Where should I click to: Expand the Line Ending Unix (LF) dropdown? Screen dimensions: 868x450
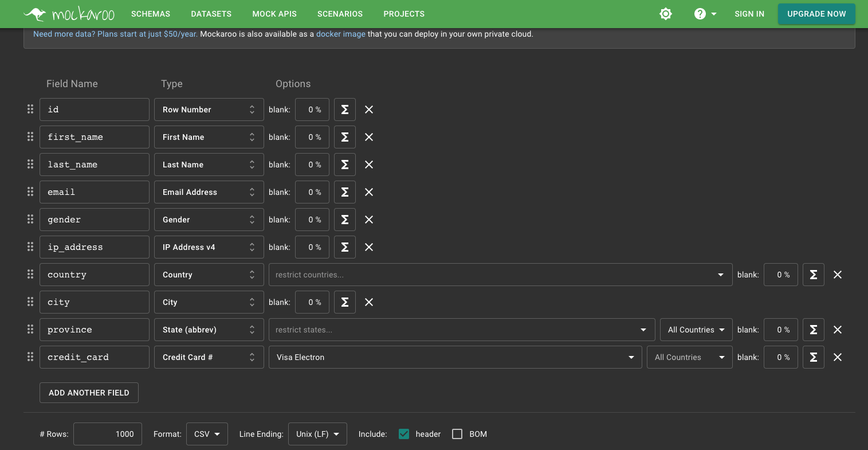pos(317,434)
